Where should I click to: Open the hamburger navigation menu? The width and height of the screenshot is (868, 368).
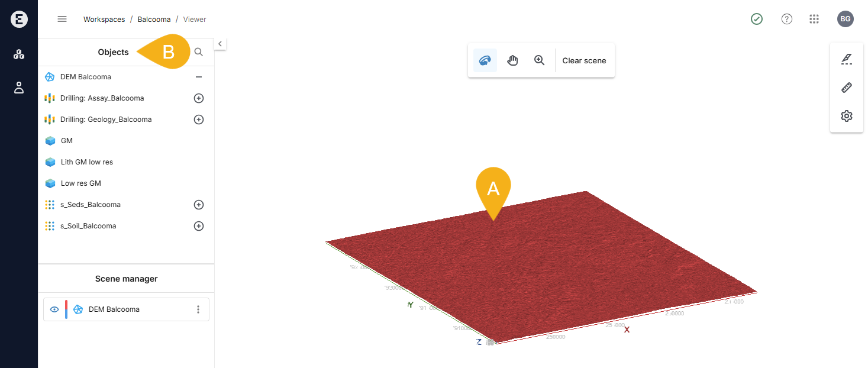62,19
